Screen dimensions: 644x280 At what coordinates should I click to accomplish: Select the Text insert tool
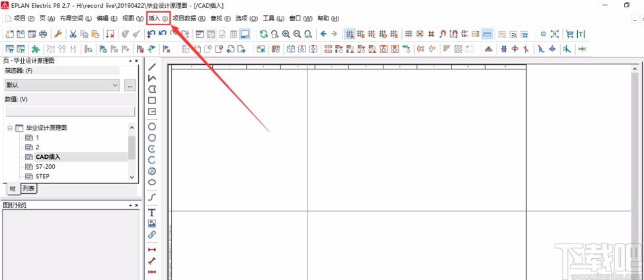tap(152, 212)
